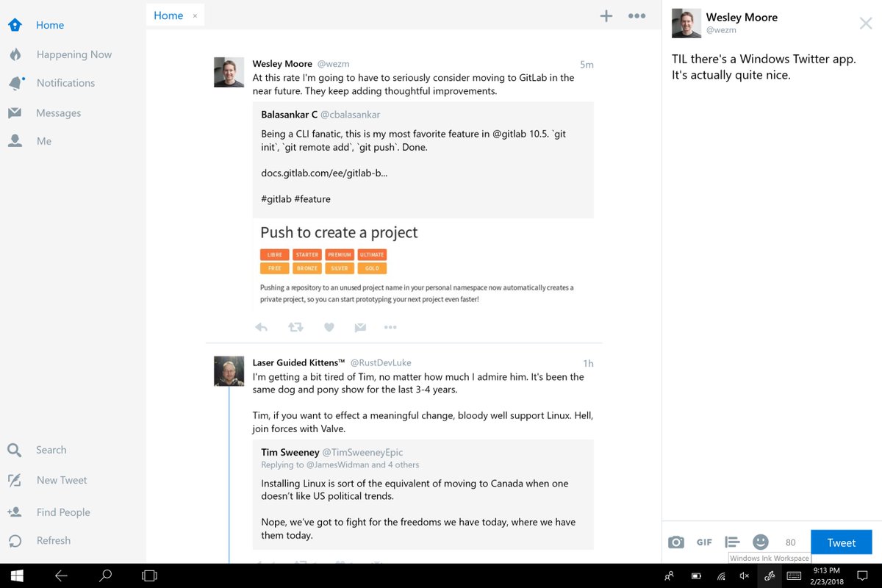Open Happening Now in sidebar

(73, 54)
